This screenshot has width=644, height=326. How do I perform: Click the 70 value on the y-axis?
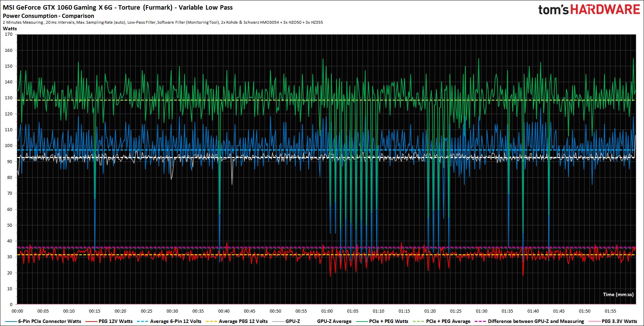coord(10,193)
